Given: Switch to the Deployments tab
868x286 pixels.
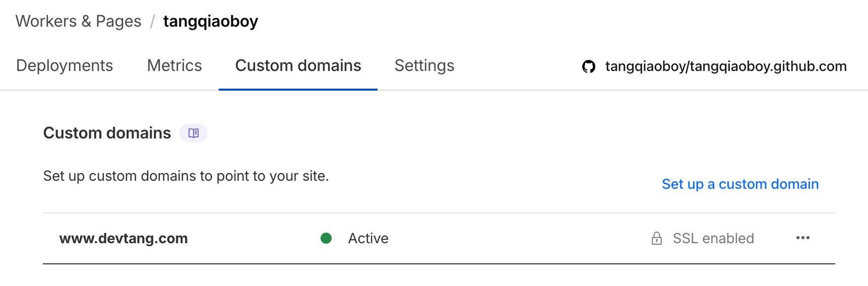Looking at the screenshot, I should pyautogui.click(x=65, y=66).
